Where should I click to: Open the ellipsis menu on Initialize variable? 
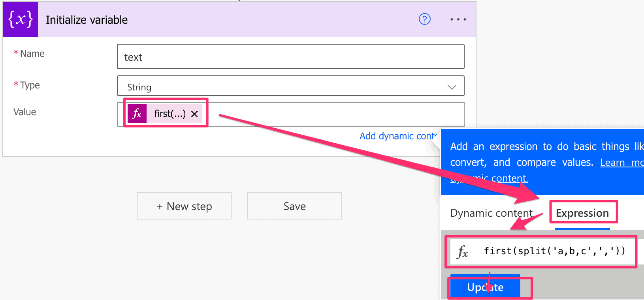(x=458, y=19)
